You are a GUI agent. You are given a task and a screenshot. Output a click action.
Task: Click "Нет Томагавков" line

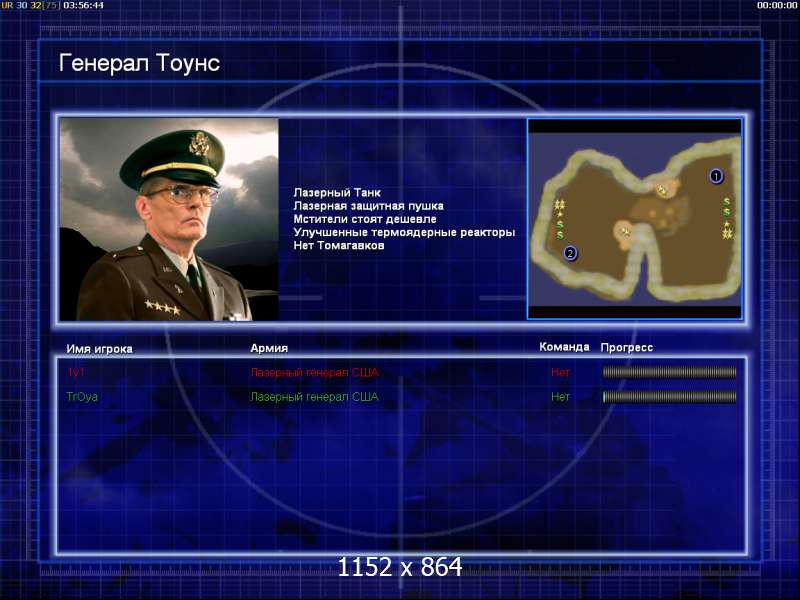[339, 245]
